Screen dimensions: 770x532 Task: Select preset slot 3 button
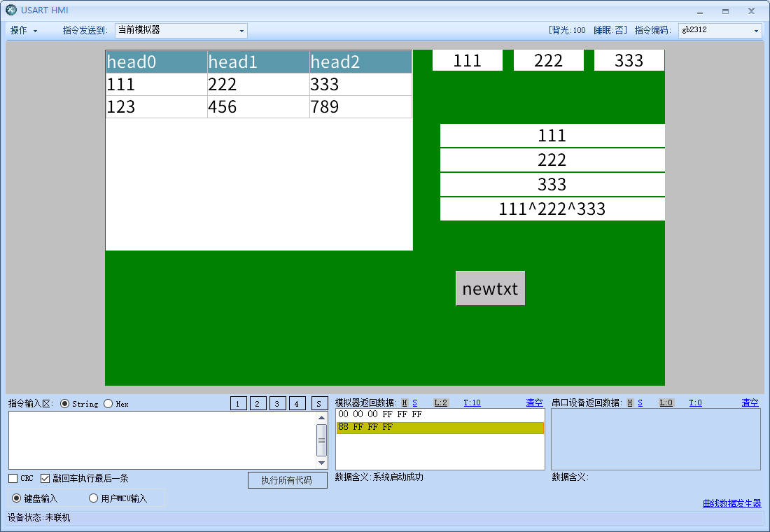click(278, 403)
